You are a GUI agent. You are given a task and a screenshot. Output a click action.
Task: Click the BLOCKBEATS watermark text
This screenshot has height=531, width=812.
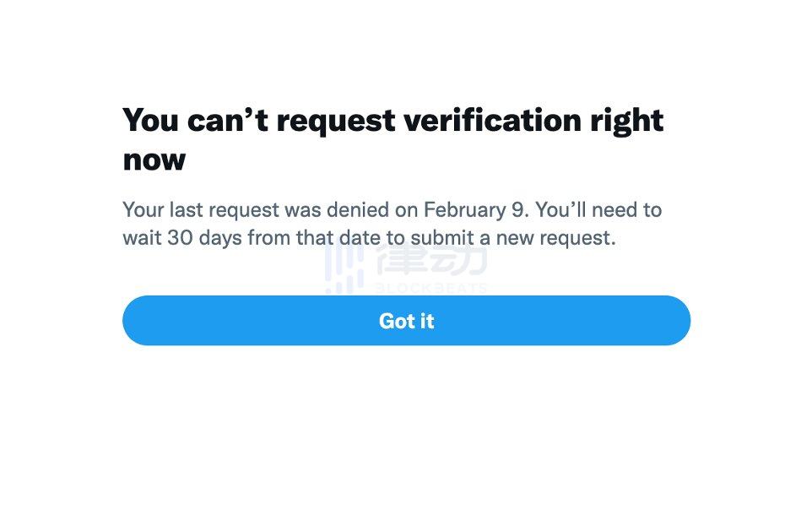click(x=430, y=288)
